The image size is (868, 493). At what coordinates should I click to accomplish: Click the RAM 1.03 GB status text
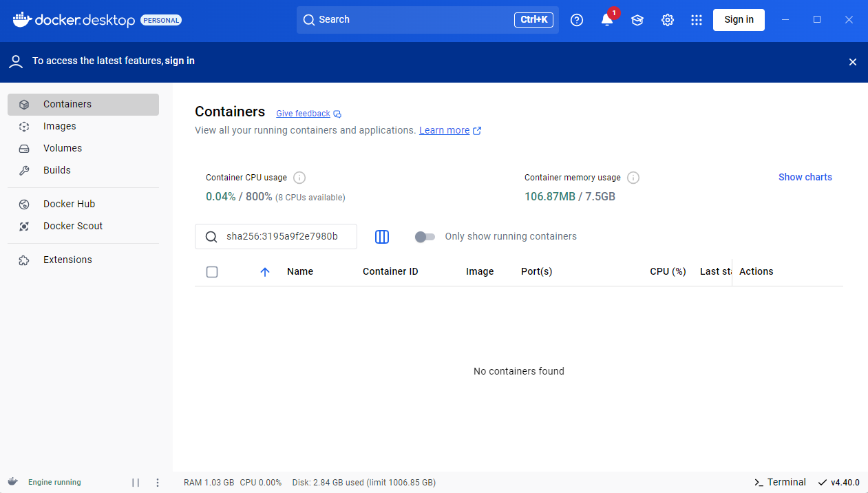(209, 482)
